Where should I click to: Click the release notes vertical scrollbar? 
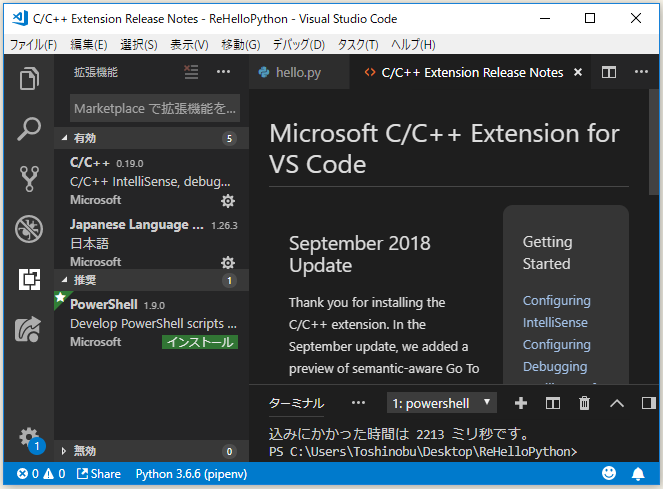pos(654,142)
